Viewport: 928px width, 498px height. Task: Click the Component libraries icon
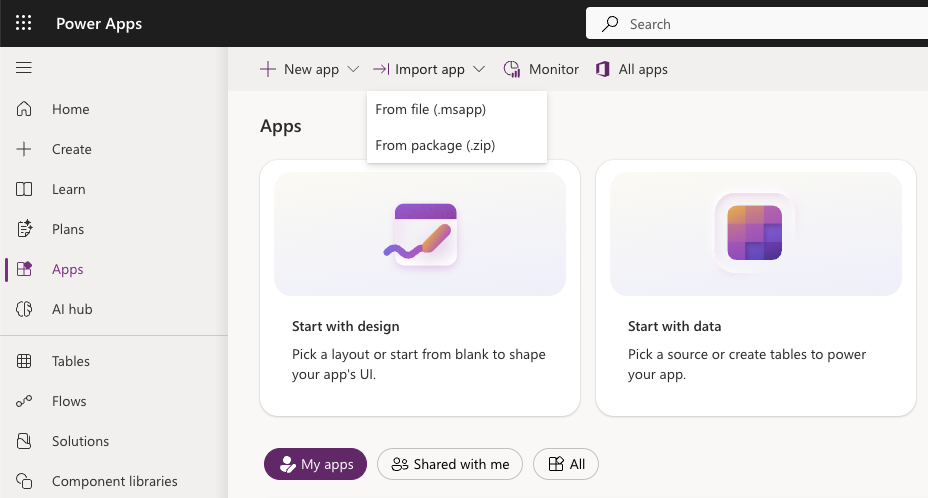tap(24, 481)
